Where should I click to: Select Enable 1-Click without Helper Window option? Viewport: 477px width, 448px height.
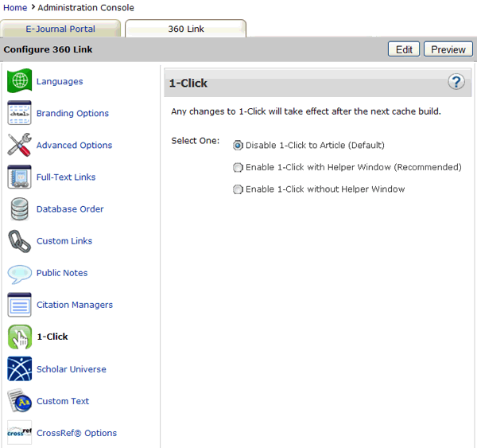[x=238, y=189]
